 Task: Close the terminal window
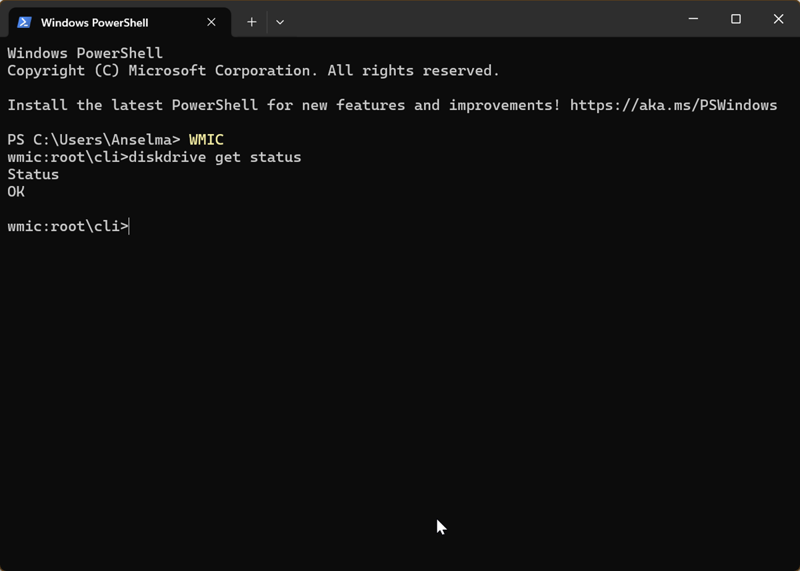[x=779, y=19]
